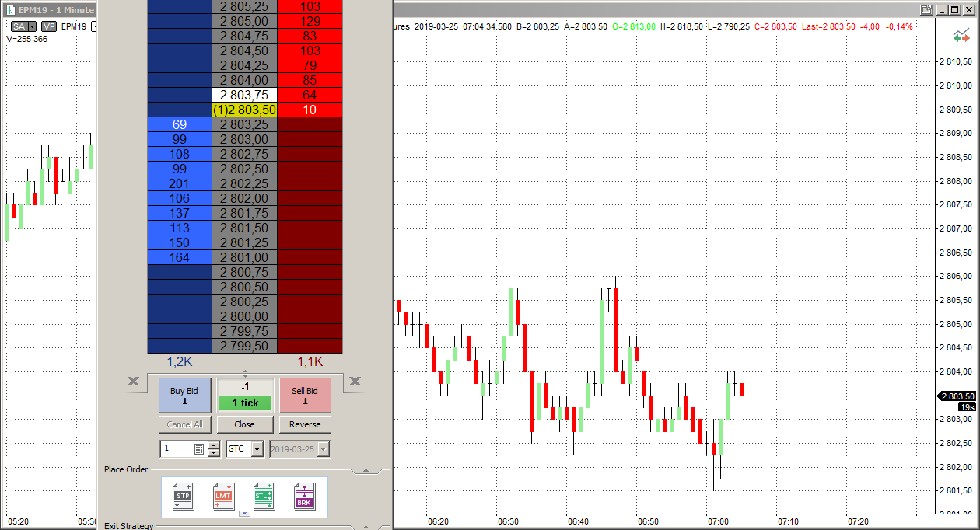This screenshot has width=980, height=530.
Task: Expand more order types arrow below icons
Action: (244, 513)
